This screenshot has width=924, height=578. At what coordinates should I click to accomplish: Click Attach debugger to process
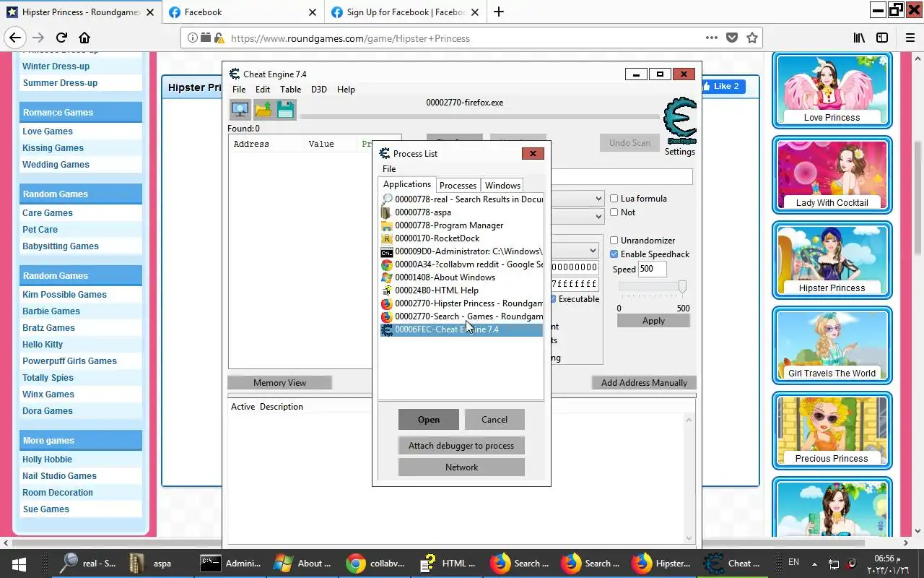click(461, 446)
